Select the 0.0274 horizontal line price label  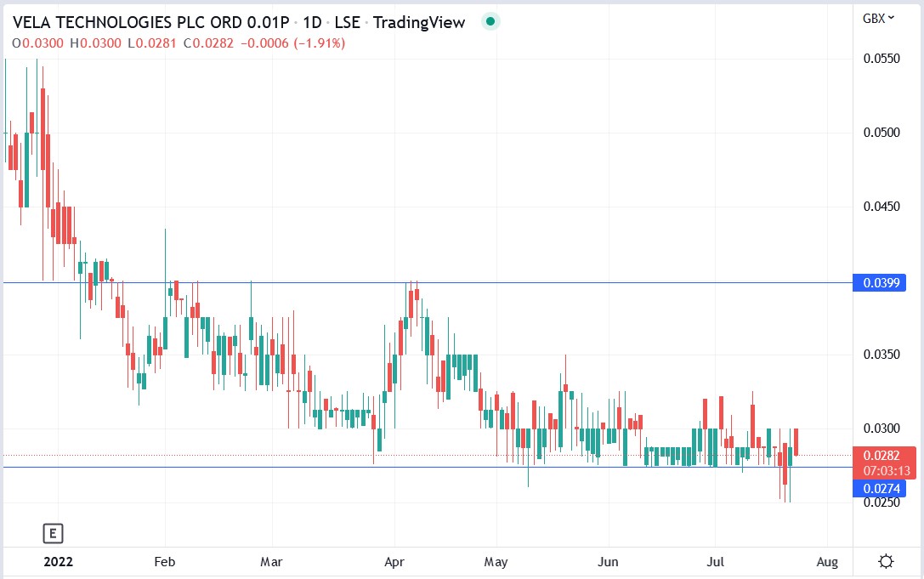pos(879,488)
